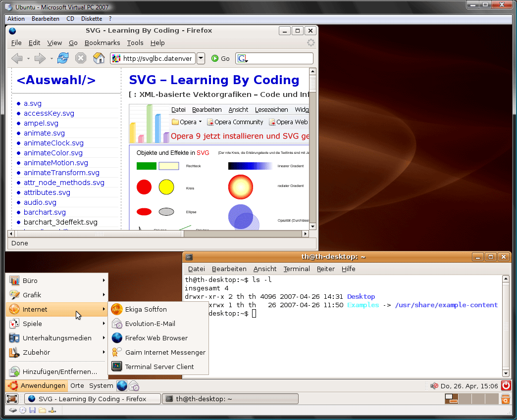The image size is (517, 420).
Task: Open the System menu on the panel
Action: click(x=101, y=386)
